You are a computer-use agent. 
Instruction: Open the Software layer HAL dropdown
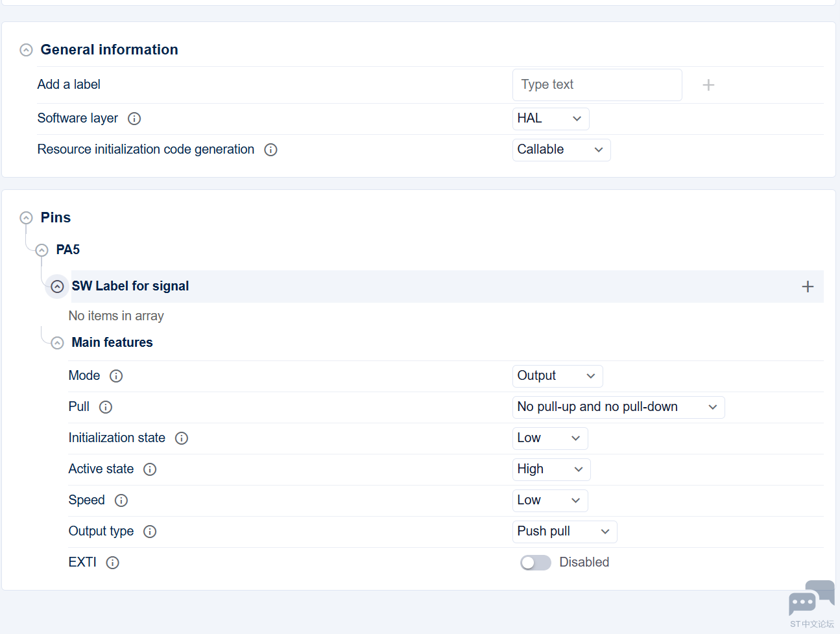(551, 119)
